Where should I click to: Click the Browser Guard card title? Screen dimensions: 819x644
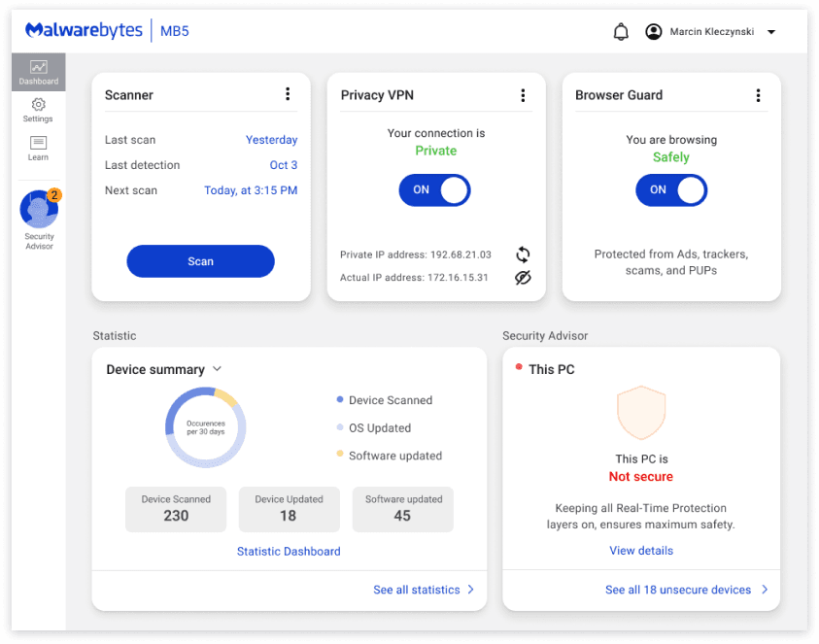(619, 95)
